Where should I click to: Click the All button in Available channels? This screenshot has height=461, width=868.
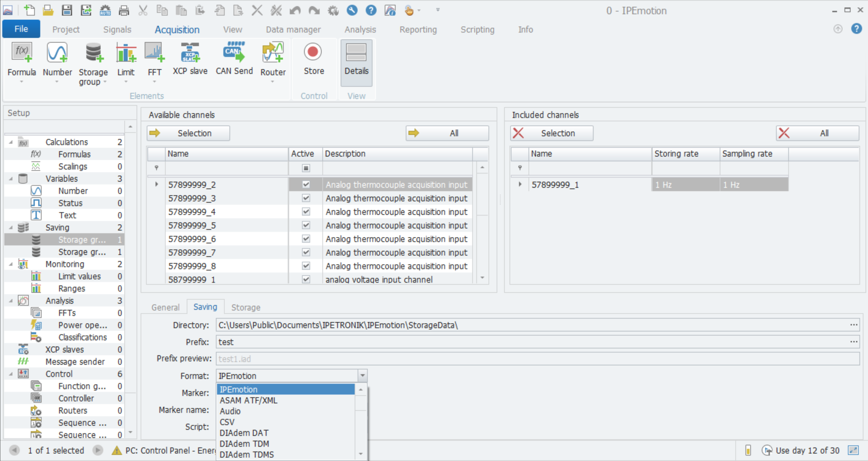coord(447,133)
